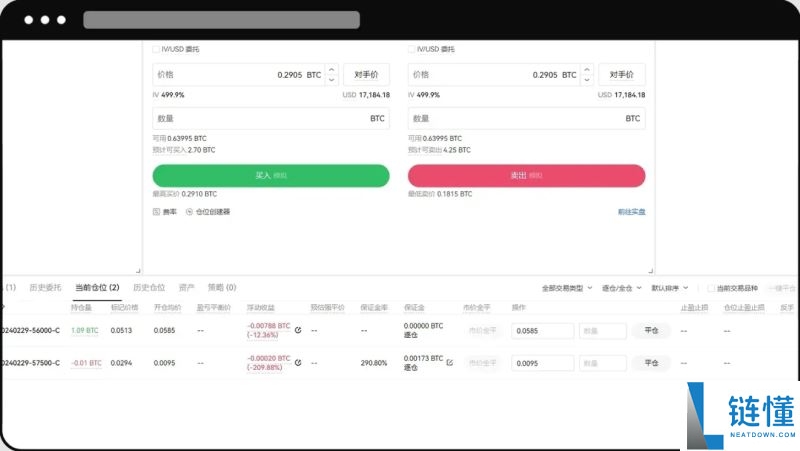Open the 仓位创建器 position builder

click(208, 212)
